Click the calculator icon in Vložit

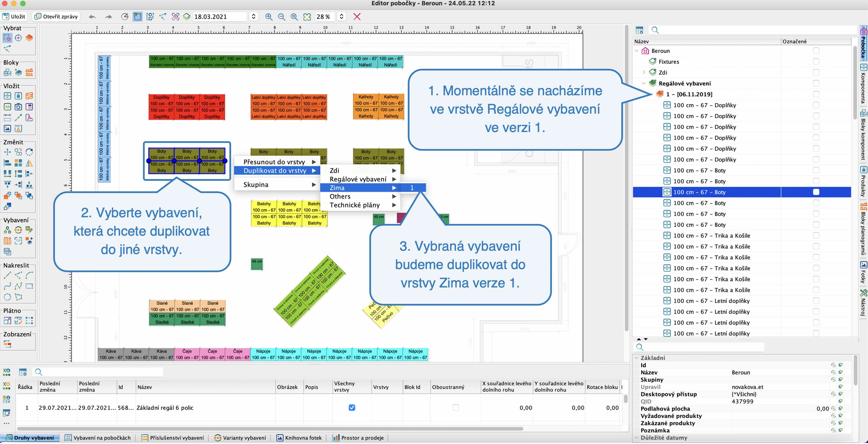29,107
